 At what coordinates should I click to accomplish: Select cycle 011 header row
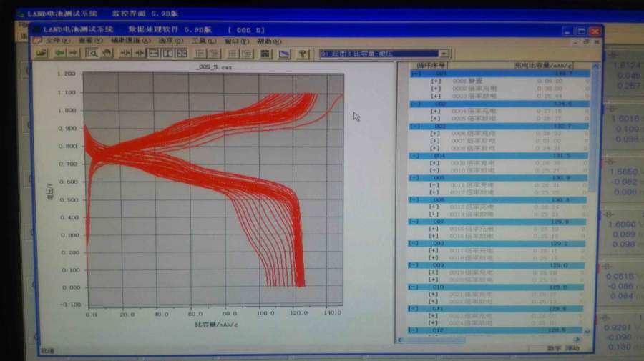coord(496,309)
